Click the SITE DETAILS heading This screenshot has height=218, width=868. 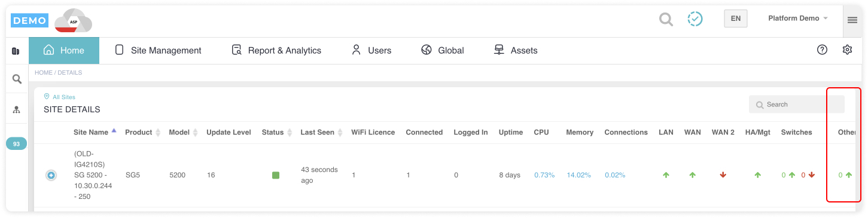(x=72, y=110)
